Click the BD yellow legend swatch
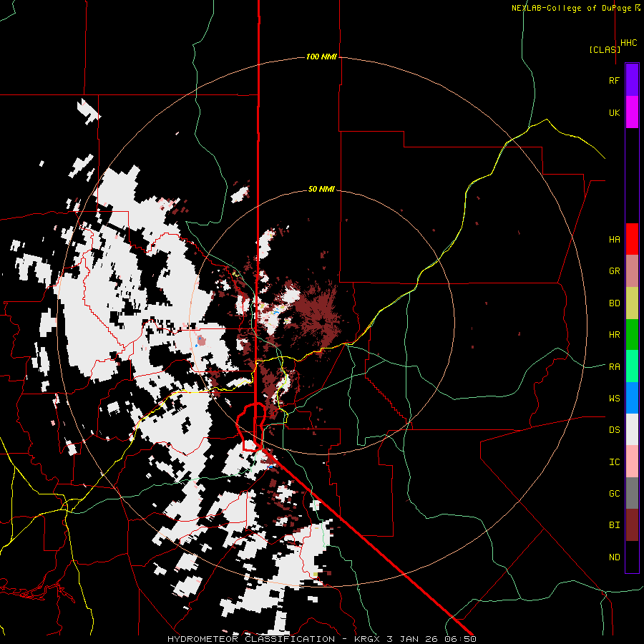 tap(632, 303)
